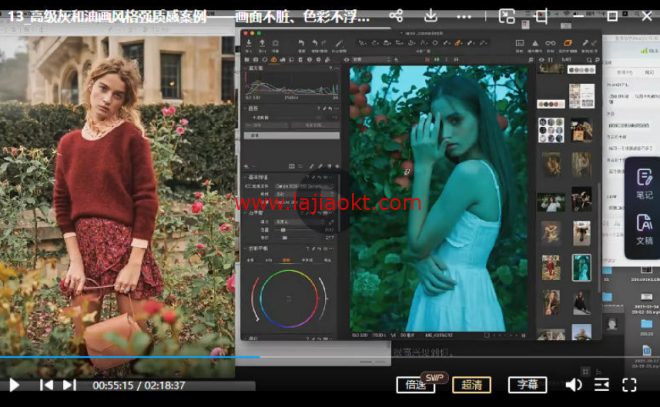Open the red sweater thumbnail in browser
The height and width of the screenshot is (407, 660).
click(x=551, y=268)
